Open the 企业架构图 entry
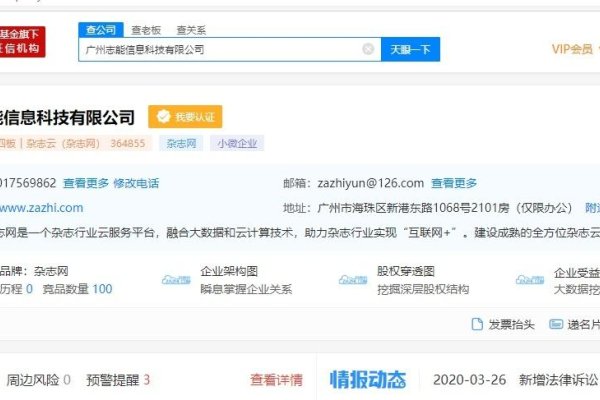The height and width of the screenshot is (400, 600). point(229,271)
